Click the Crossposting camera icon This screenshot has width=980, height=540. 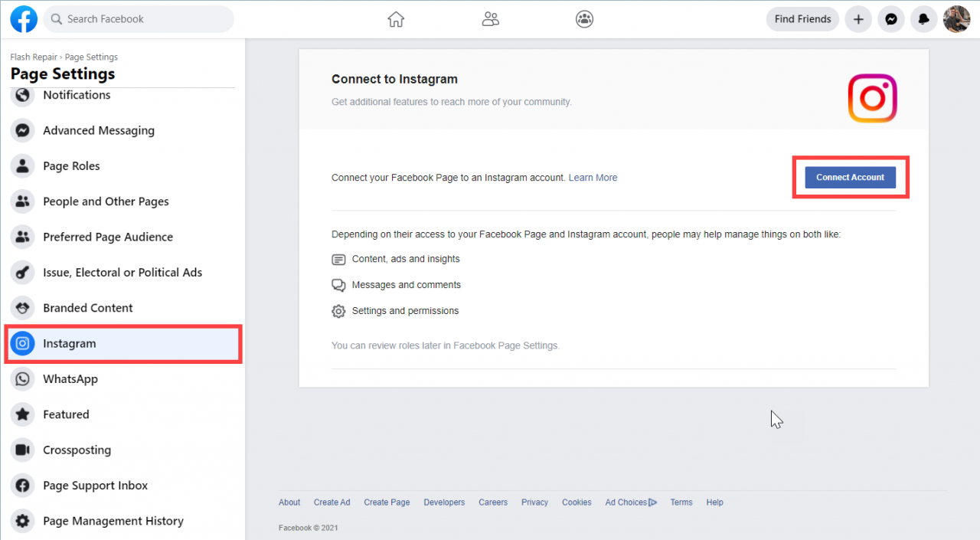23,450
